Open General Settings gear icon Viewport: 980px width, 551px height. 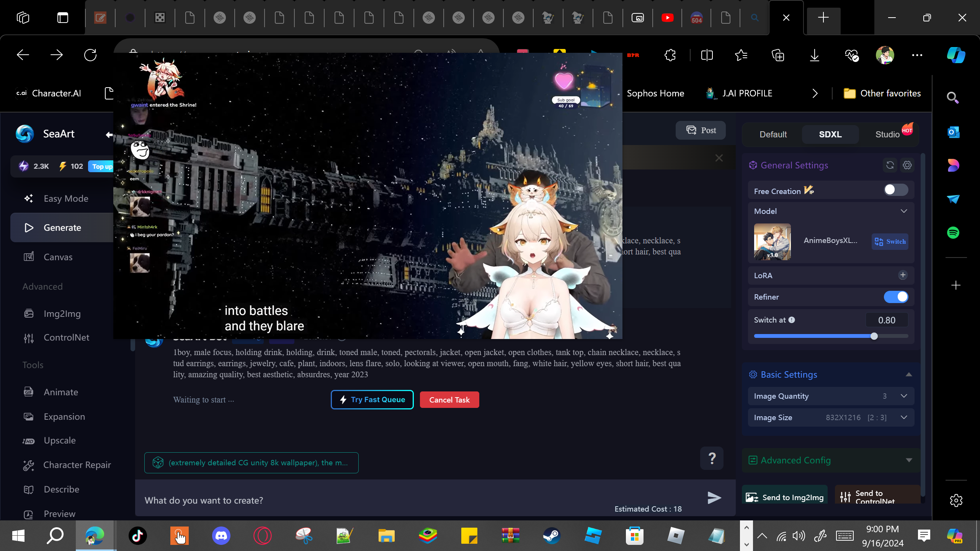[907, 165]
